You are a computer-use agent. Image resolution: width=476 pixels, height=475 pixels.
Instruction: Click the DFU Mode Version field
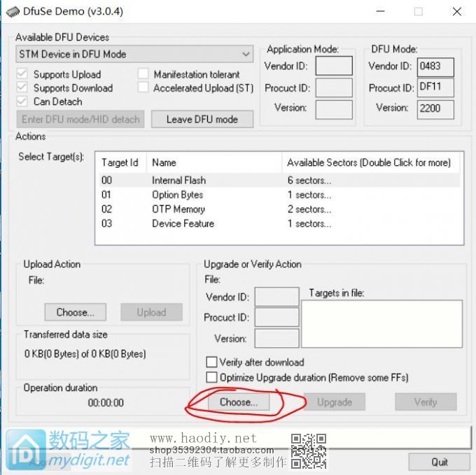click(x=435, y=108)
